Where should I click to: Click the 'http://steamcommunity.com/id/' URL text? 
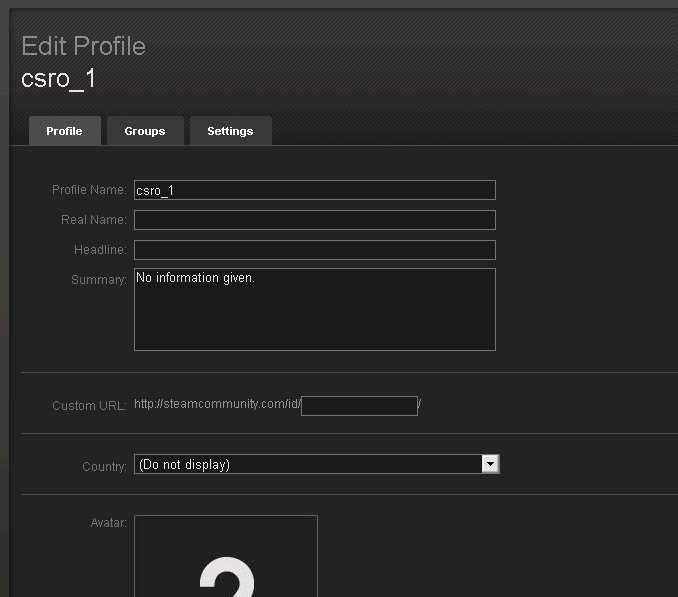pos(217,404)
